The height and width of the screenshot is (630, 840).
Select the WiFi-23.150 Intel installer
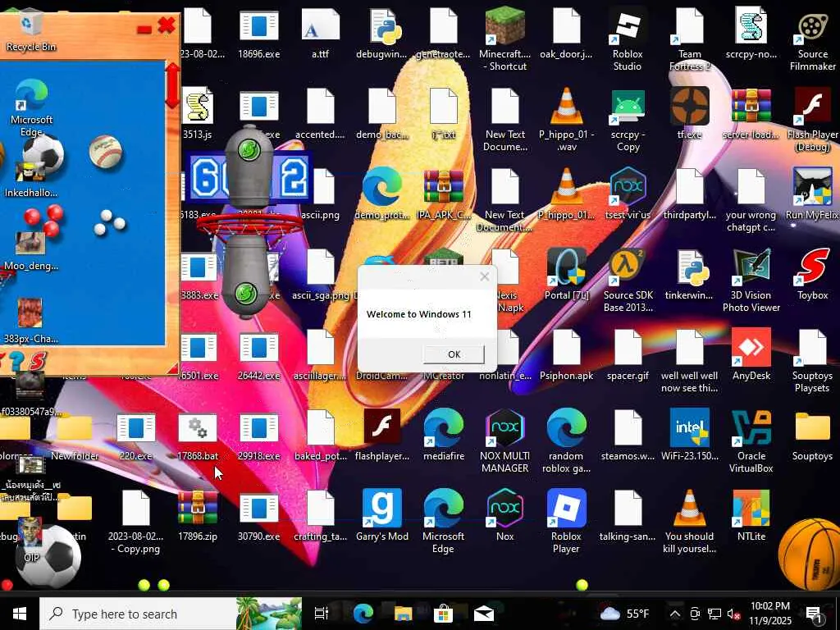point(689,435)
